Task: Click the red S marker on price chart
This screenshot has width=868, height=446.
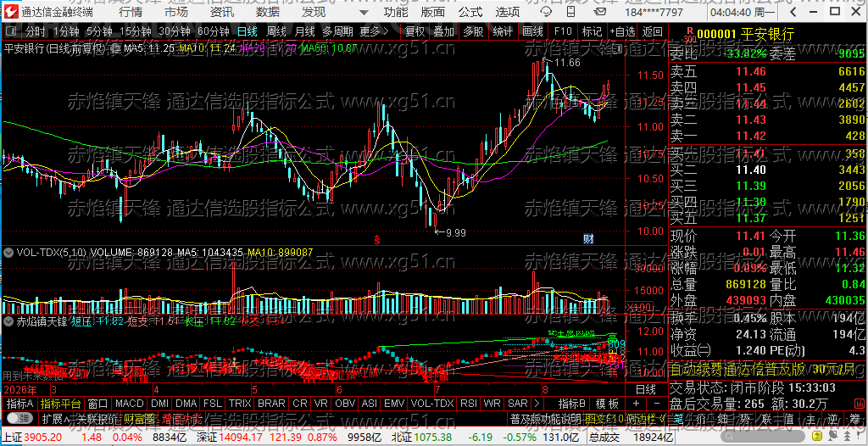Action: pos(377,240)
